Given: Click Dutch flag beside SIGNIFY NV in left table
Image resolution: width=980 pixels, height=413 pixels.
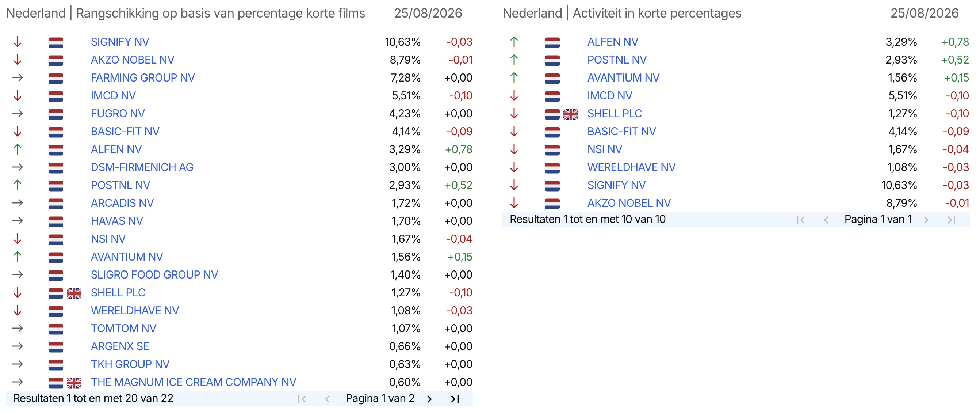Looking at the screenshot, I should click(x=56, y=42).
